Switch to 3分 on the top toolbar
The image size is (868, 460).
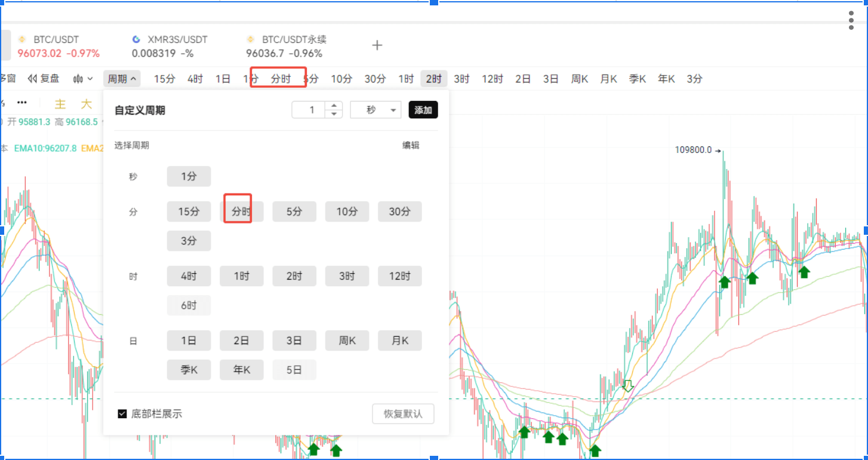pyautogui.click(x=694, y=78)
